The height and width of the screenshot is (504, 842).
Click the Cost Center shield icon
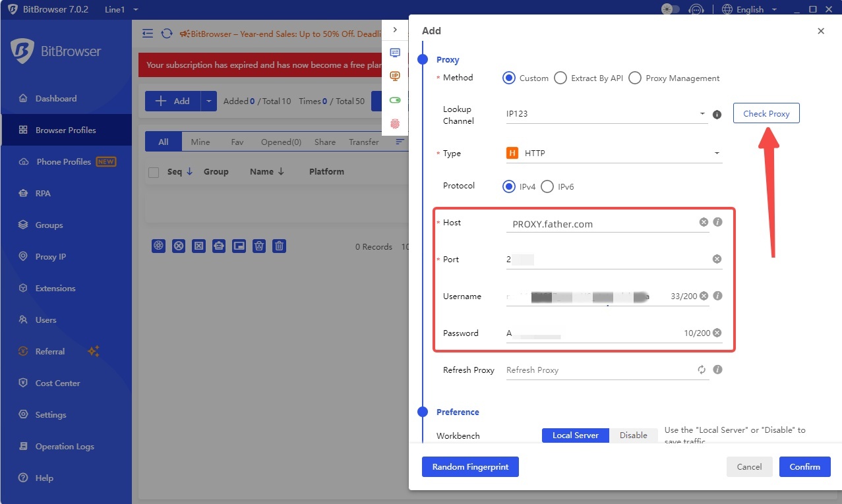tap(23, 383)
